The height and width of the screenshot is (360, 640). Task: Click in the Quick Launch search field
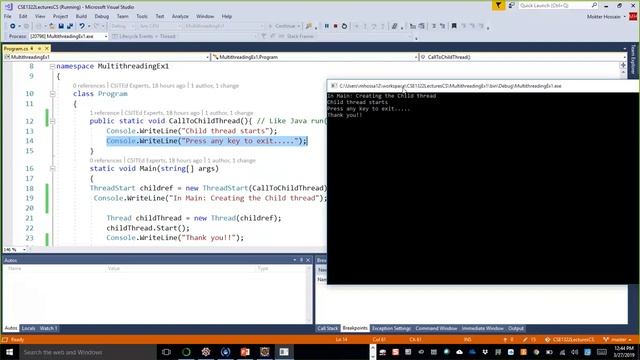(x=555, y=5)
